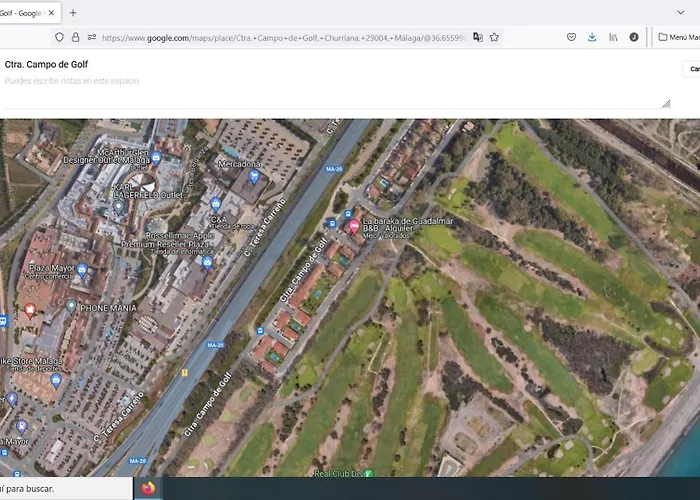The height and width of the screenshot is (500, 700).
Task: Open the Firefox account avatar
Action: tap(634, 37)
